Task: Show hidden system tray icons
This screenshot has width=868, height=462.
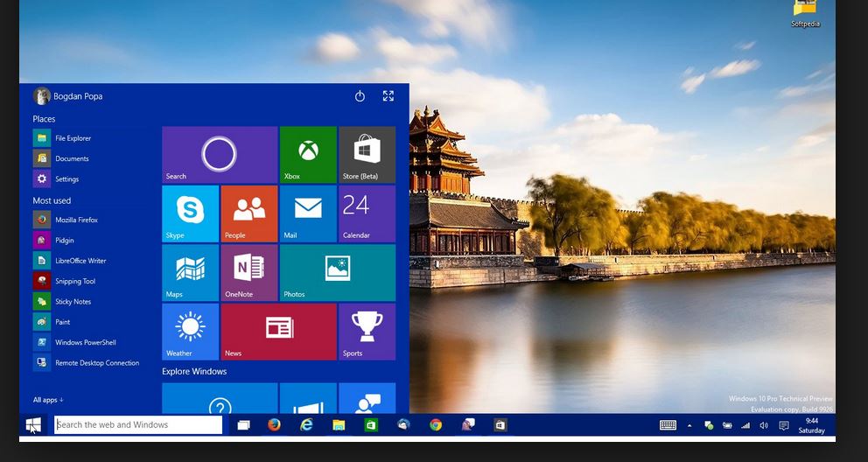Action: (689, 425)
